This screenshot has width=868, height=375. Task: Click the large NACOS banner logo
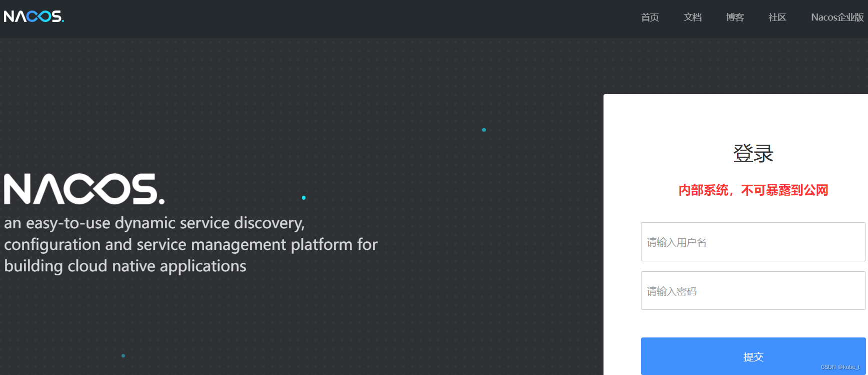84,189
